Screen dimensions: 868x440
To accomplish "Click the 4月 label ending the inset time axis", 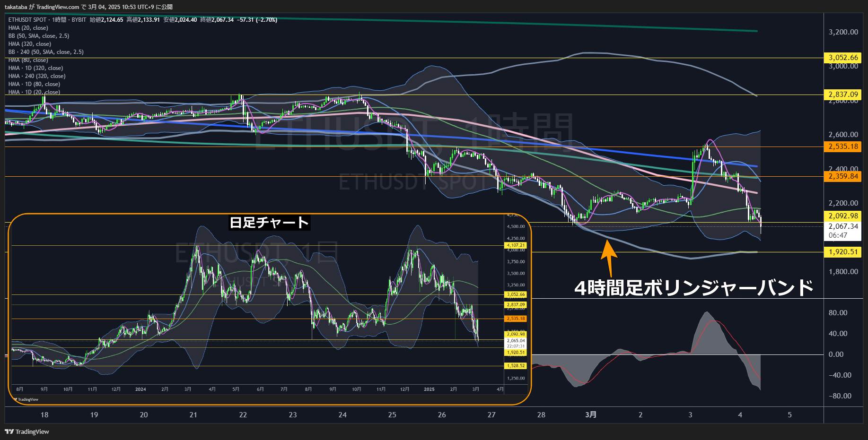I will (500, 389).
